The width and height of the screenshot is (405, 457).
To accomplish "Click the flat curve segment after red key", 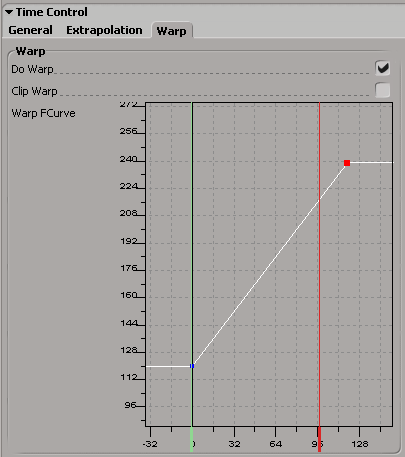I will pyautogui.click(x=371, y=163).
